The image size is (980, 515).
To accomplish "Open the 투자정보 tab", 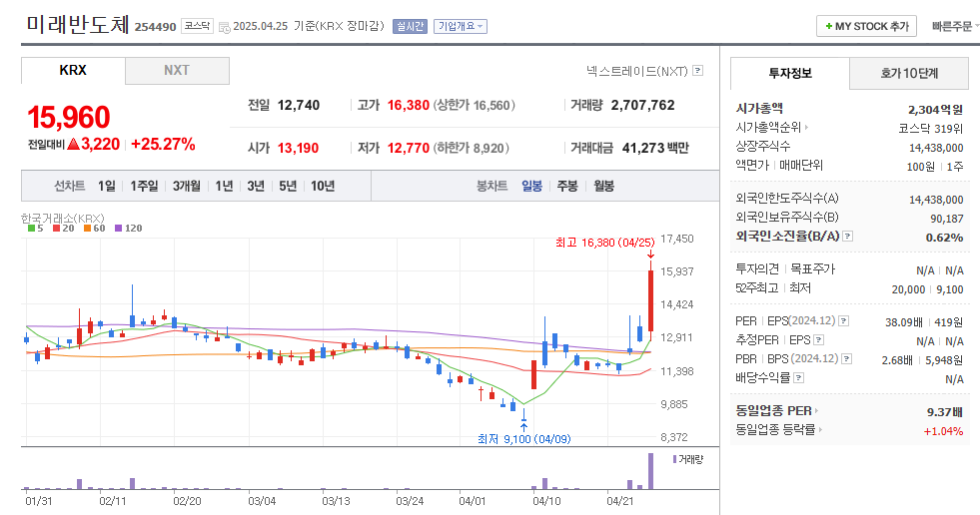I will pyautogui.click(x=790, y=73).
